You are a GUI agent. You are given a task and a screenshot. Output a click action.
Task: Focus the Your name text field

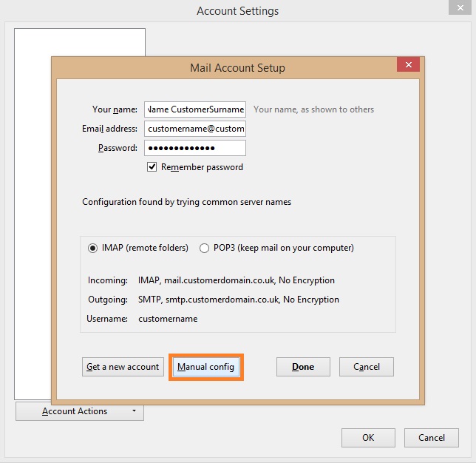(x=195, y=109)
